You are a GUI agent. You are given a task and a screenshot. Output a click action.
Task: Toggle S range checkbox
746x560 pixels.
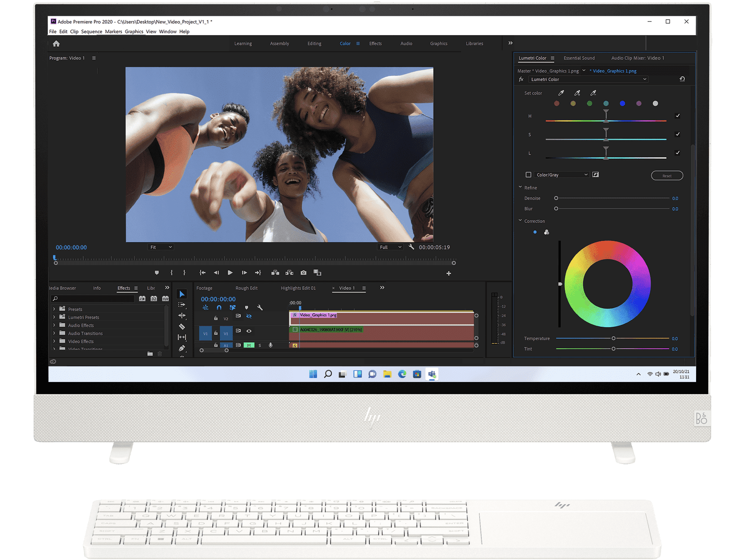click(x=678, y=134)
